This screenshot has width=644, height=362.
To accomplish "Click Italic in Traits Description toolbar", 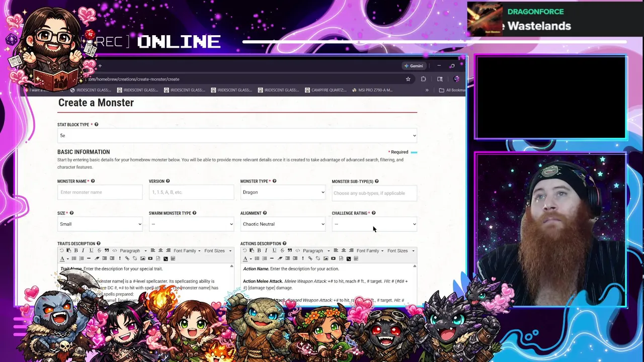I will click(83, 250).
